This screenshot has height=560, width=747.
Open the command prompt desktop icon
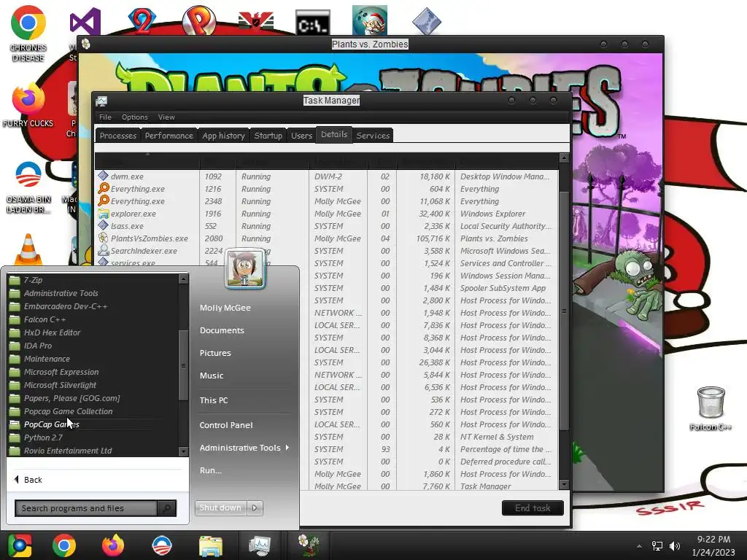pos(313,22)
